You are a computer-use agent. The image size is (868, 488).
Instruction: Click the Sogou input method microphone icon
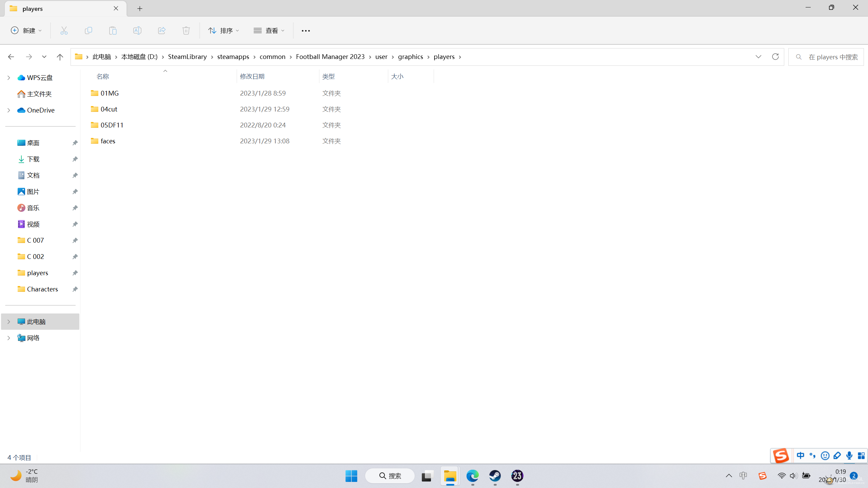point(849,456)
